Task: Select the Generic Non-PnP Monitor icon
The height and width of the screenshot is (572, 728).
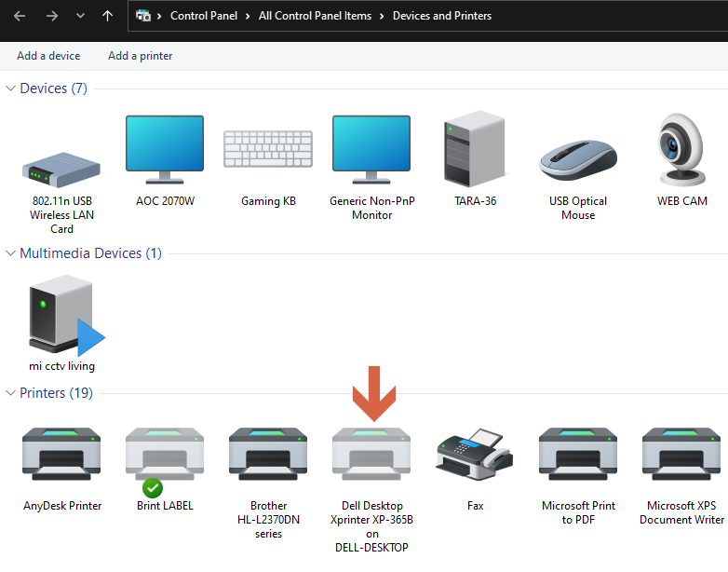Action: [x=371, y=150]
